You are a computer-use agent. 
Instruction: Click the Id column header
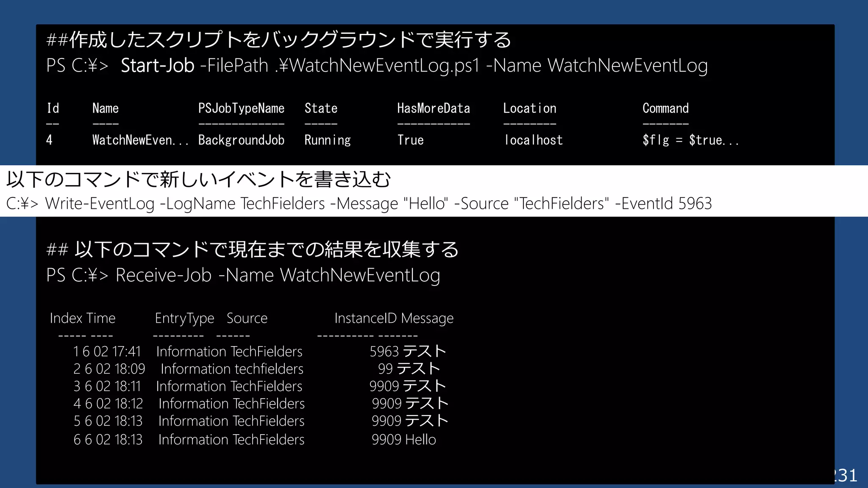[x=53, y=108]
